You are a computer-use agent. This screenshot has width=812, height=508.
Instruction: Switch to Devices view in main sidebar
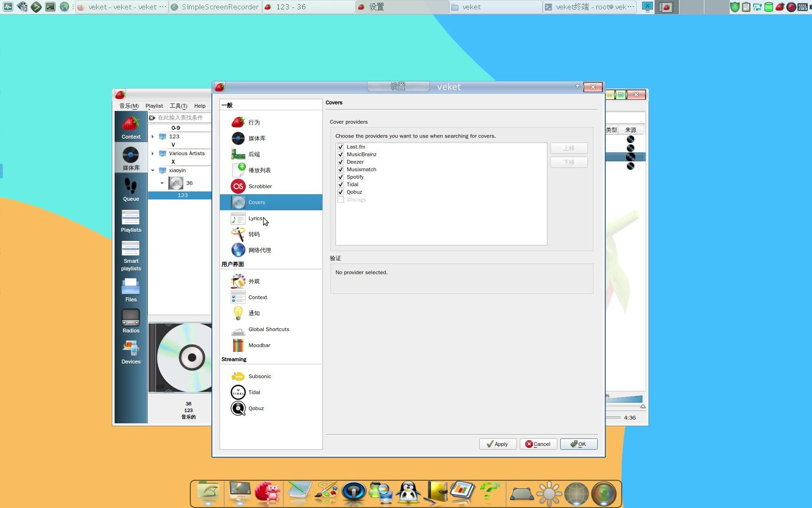coord(131,352)
